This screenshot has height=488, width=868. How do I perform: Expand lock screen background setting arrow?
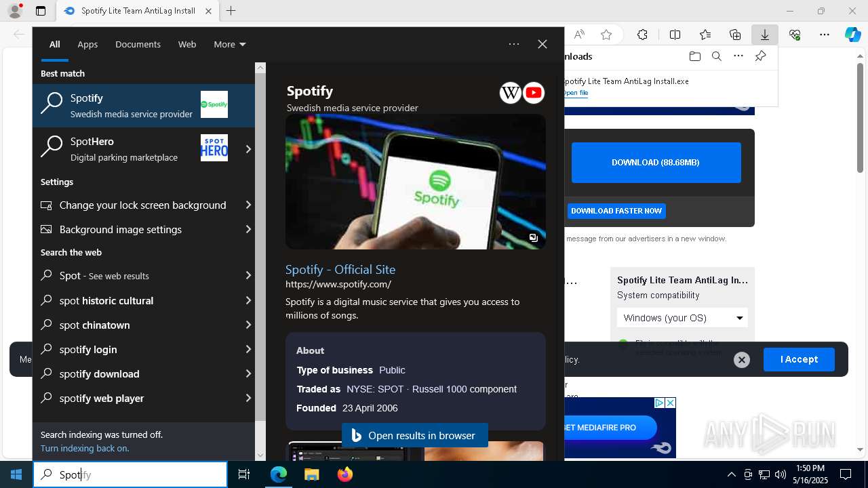click(248, 205)
